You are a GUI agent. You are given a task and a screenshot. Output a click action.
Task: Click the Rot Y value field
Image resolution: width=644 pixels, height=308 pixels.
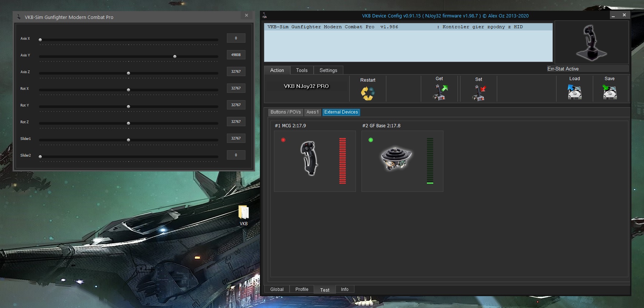pos(236,105)
